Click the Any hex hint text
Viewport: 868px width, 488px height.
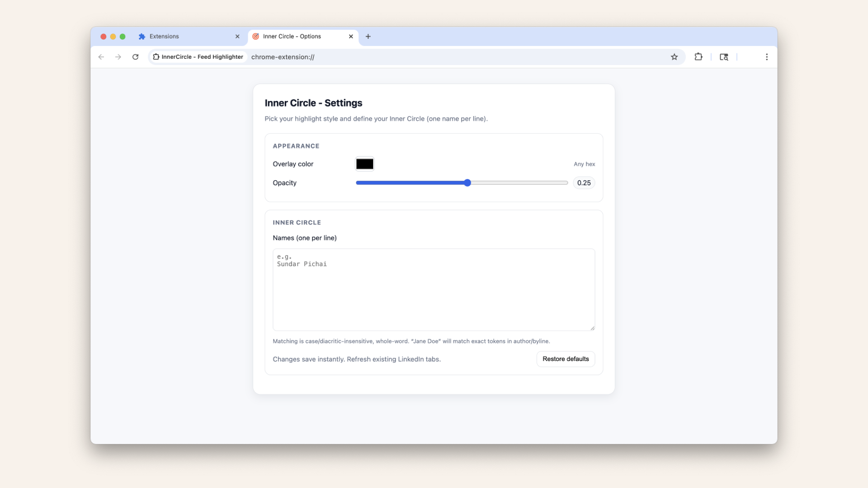[x=584, y=164]
